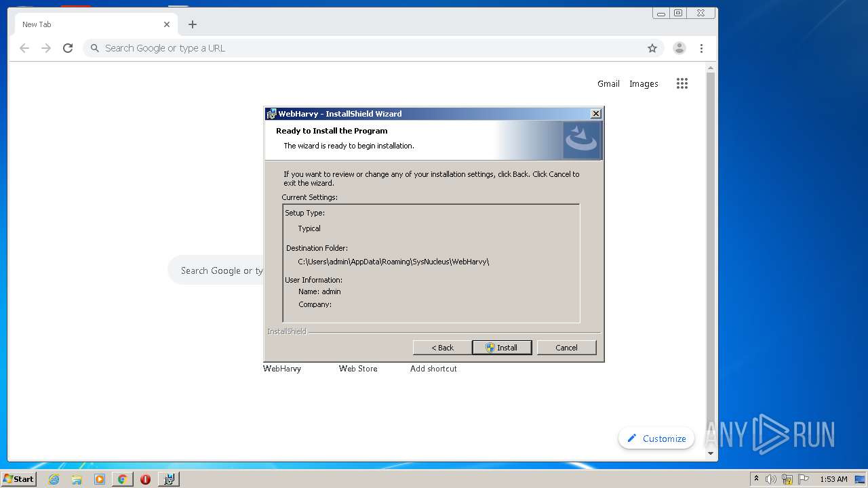Select the installer taskbar icon

[169, 479]
